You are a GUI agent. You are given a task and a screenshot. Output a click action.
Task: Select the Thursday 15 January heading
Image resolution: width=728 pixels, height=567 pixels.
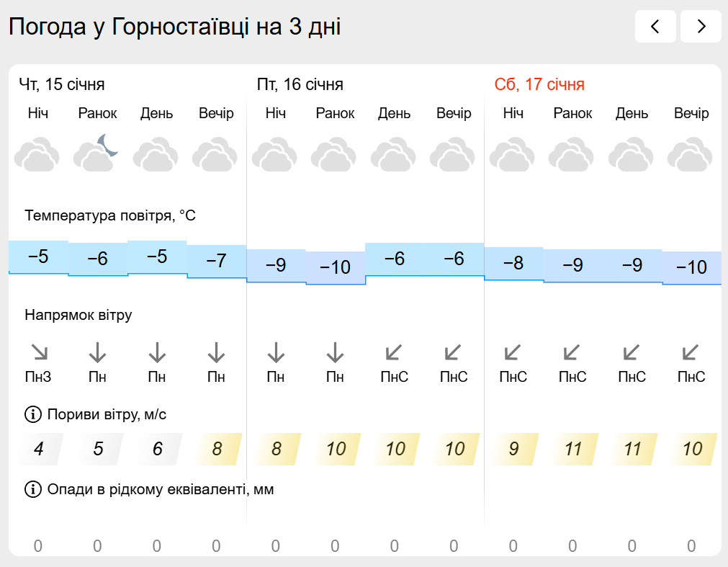click(62, 84)
